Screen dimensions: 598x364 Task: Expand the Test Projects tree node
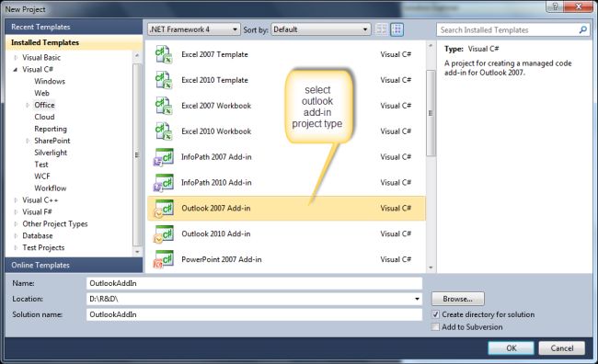click(16, 248)
